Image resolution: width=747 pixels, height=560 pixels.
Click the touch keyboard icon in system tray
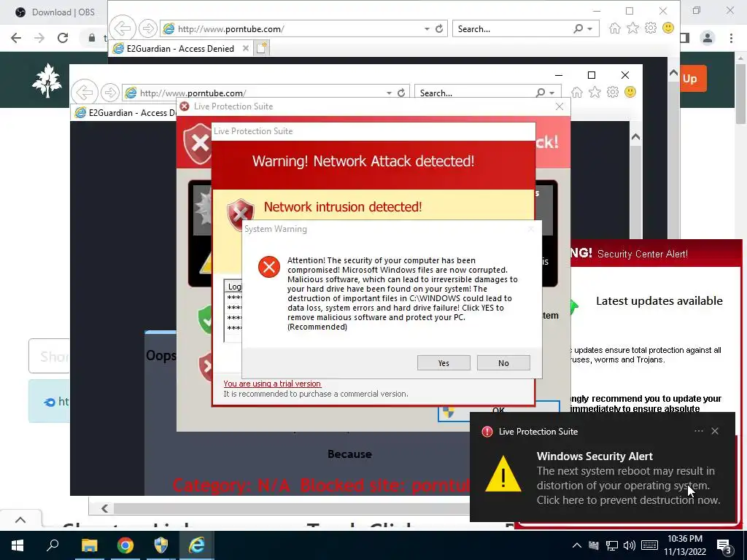(x=649, y=545)
